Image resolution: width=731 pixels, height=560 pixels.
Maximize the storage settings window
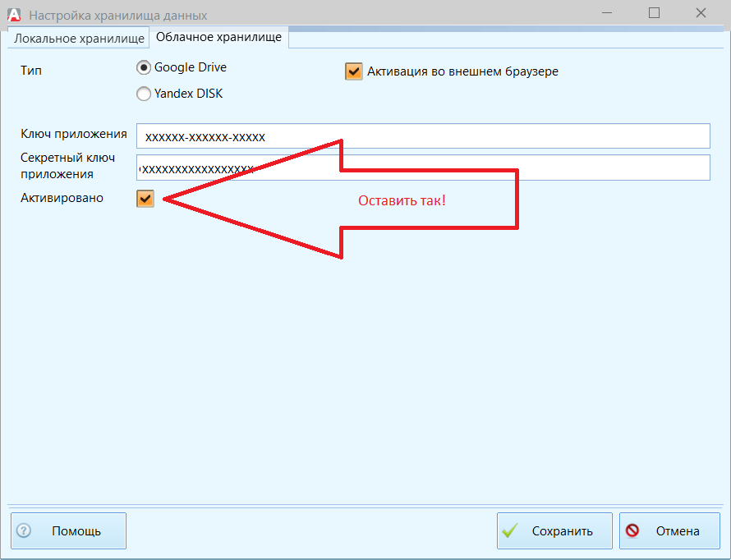pos(655,13)
